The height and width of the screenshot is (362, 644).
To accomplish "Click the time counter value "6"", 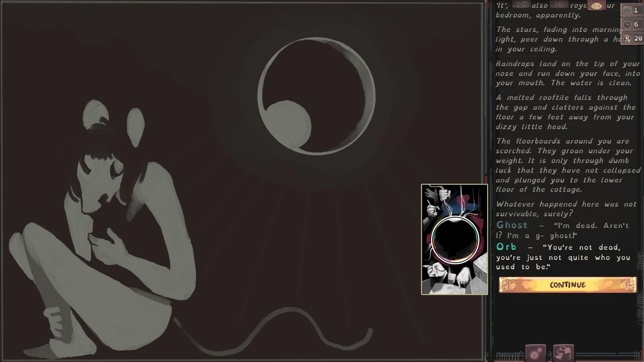I will (636, 24).
